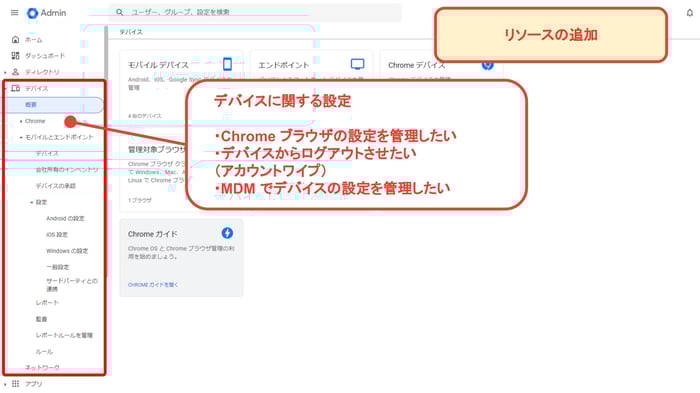This screenshot has width=700, height=393.
Task: Open 一般設定
Action: click(58, 267)
